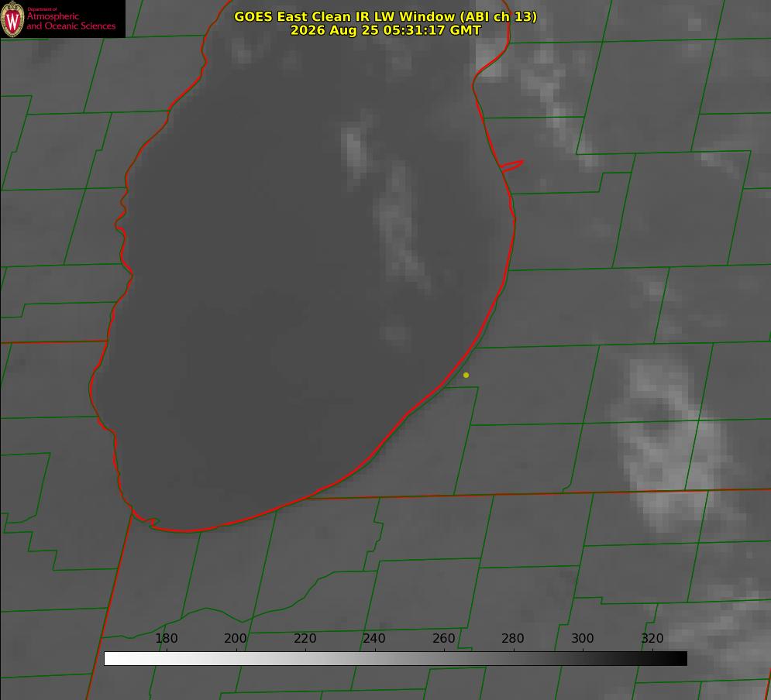
Task: Click the GOES East Clean IR title
Action: click(386, 16)
